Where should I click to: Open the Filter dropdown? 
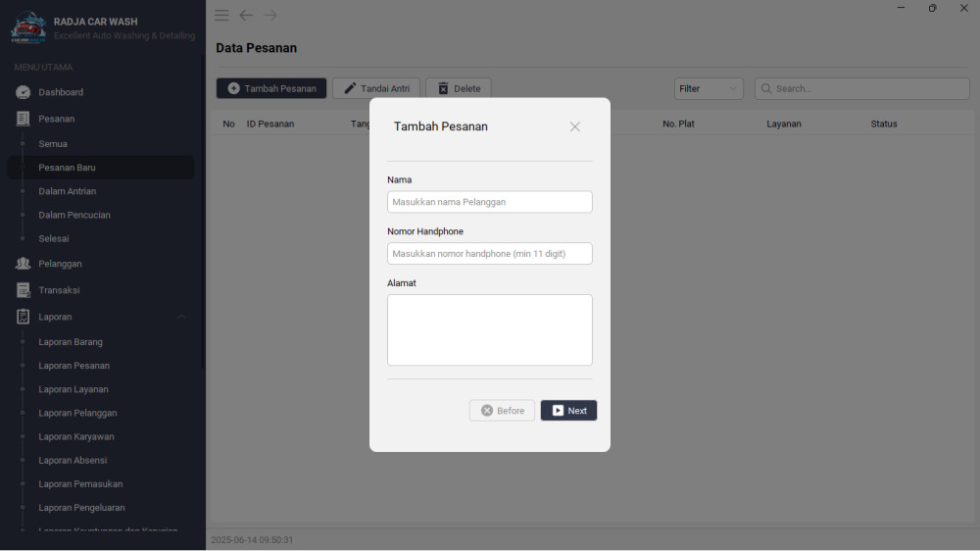(x=709, y=89)
